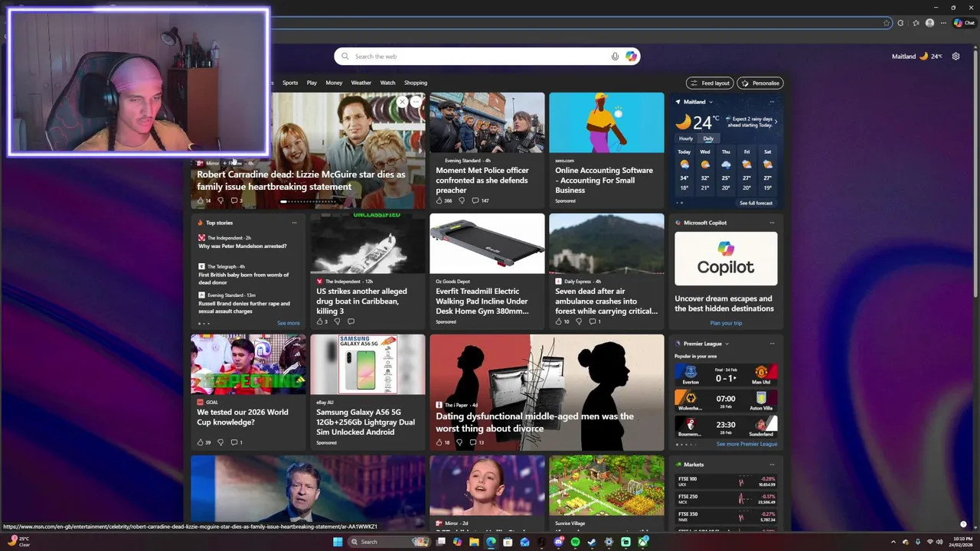The image size is (980, 551).
Task: Open the Samsung Galaxy A56 5G thumbnail
Action: pyautogui.click(x=367, y=364)
